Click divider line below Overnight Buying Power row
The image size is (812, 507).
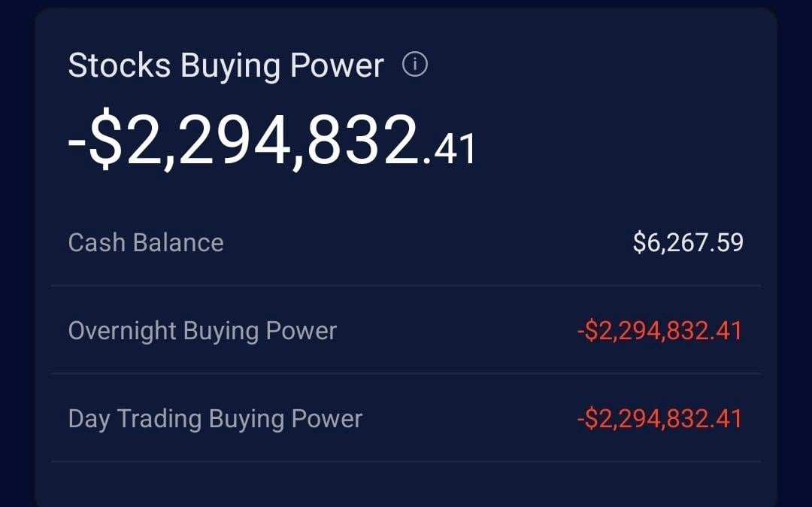click(406, 373)
